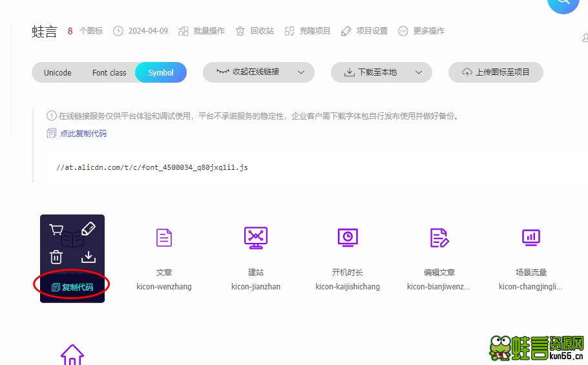Viewport: 588px width, 365px height.
Task: Open 更多操作 more actions
Action: click(421, 31)
